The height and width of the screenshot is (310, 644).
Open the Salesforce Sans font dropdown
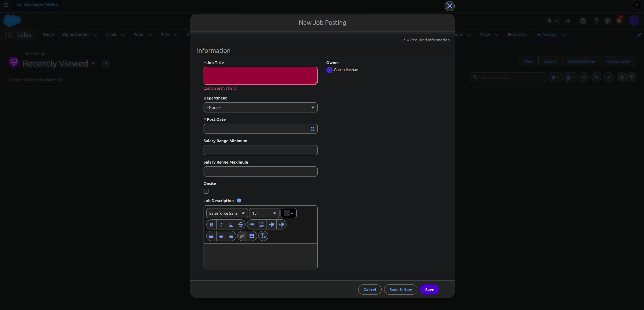coord(227,213)
